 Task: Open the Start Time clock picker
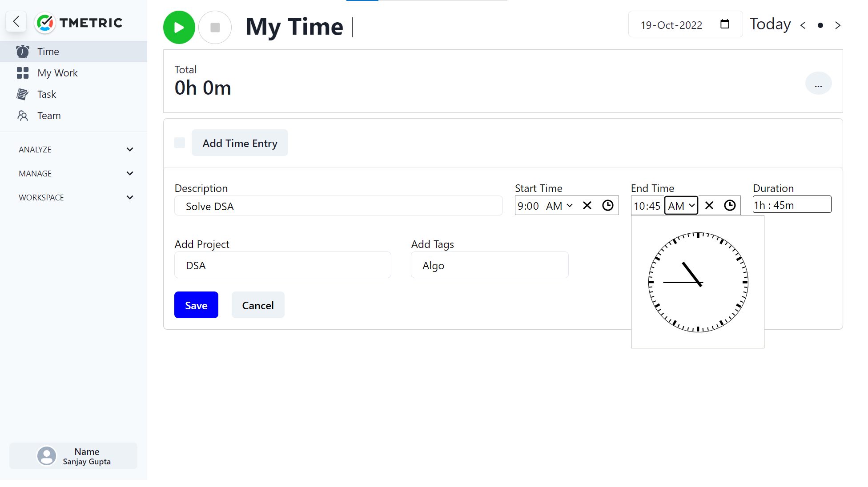(608, 205)
